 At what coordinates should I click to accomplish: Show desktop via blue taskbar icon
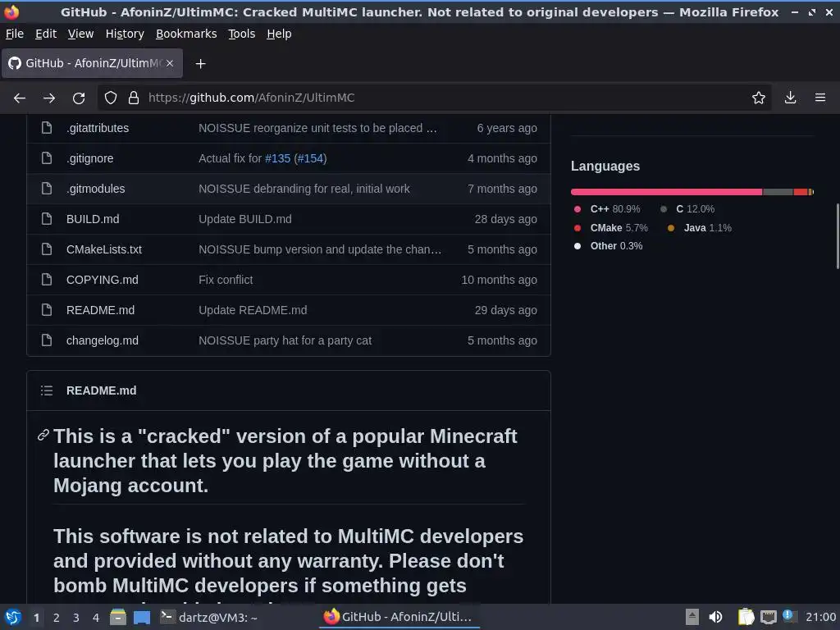click(141, 617)
